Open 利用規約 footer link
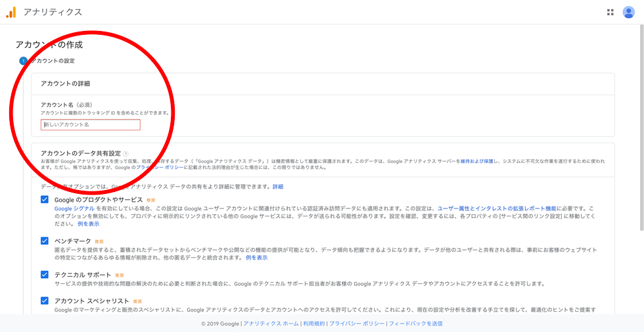The image size is (644, 332). click(314, 323)
